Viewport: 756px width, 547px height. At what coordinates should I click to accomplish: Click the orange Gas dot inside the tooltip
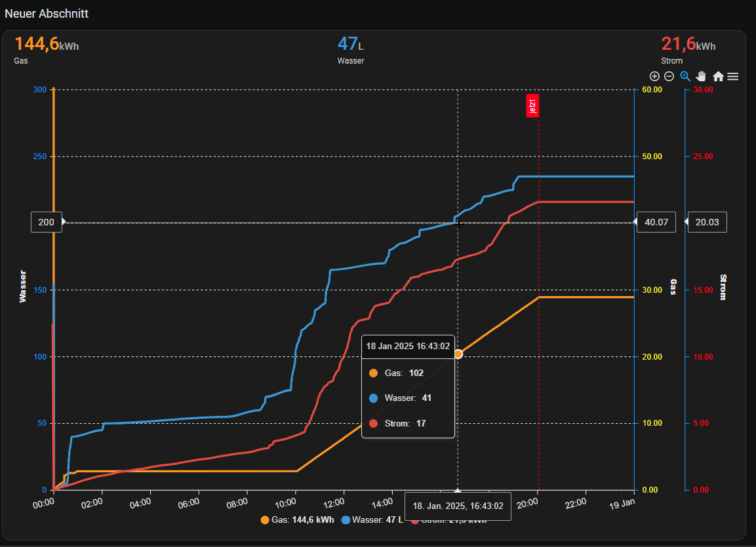(373, 373)
